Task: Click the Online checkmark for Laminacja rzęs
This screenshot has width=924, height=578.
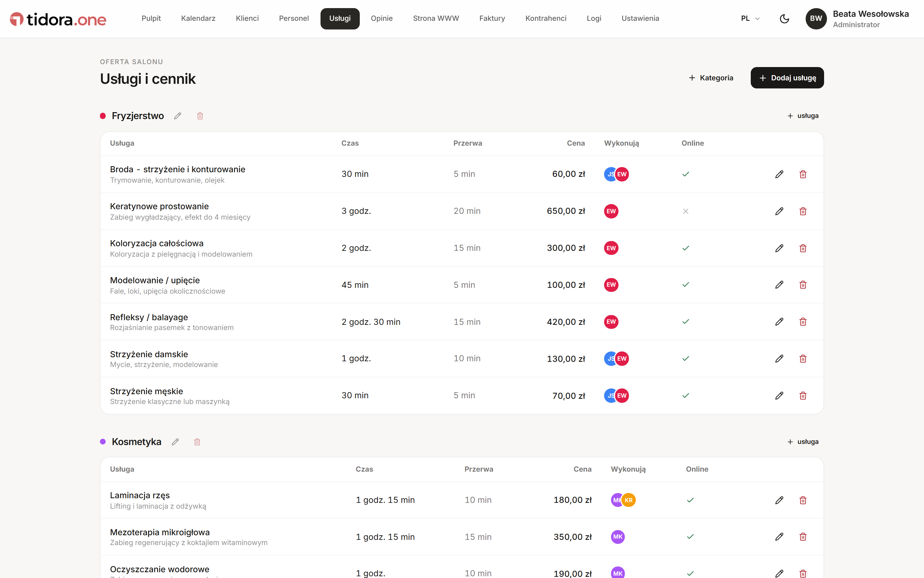Action: [690, 500]
